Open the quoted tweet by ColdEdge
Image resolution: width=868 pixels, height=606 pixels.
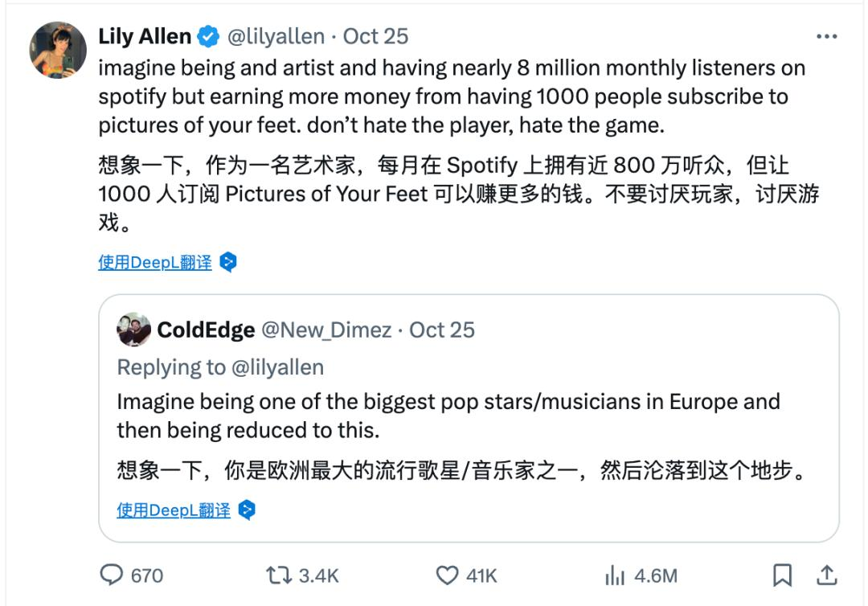[466, 418]
